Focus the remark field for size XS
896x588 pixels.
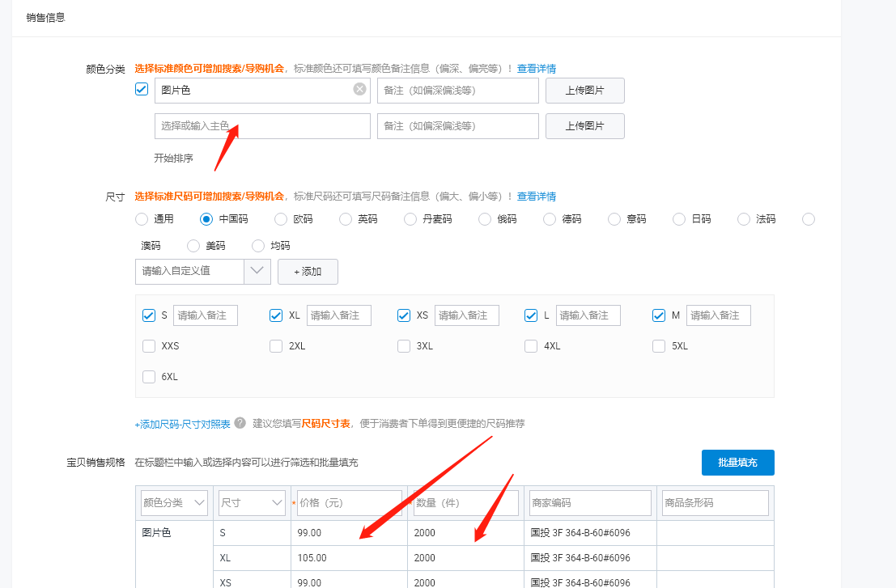click(x=467, y=315)
